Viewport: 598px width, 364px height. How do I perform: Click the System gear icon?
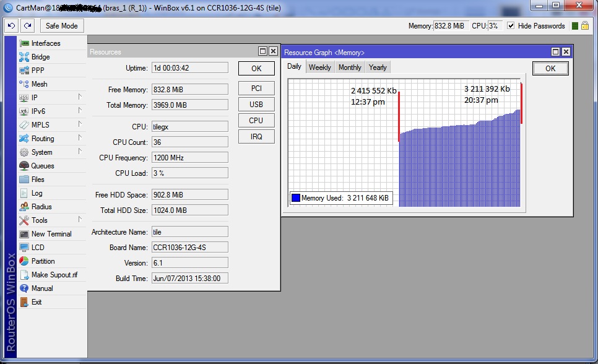[x=24, y=152]
